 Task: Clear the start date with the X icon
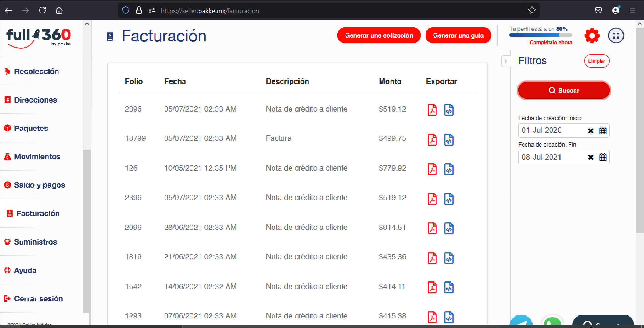point(591,130)
